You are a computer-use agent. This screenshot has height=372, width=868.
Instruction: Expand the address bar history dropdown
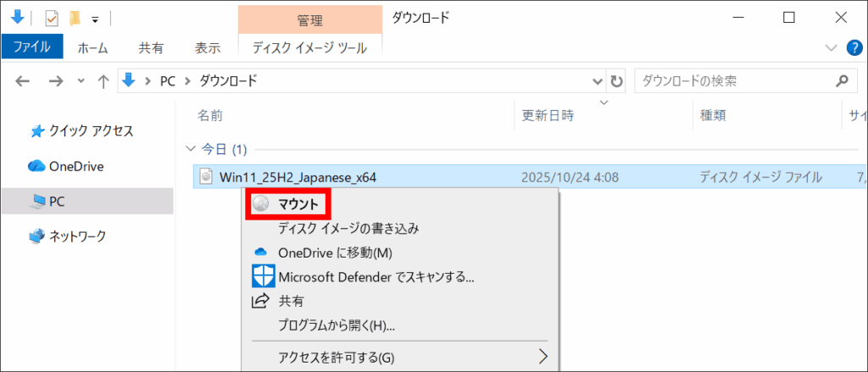(598, 81)
